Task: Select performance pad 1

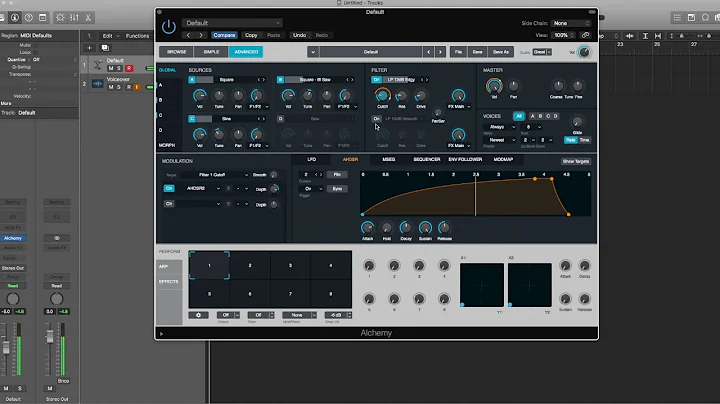Action: [x=209, y=265]
